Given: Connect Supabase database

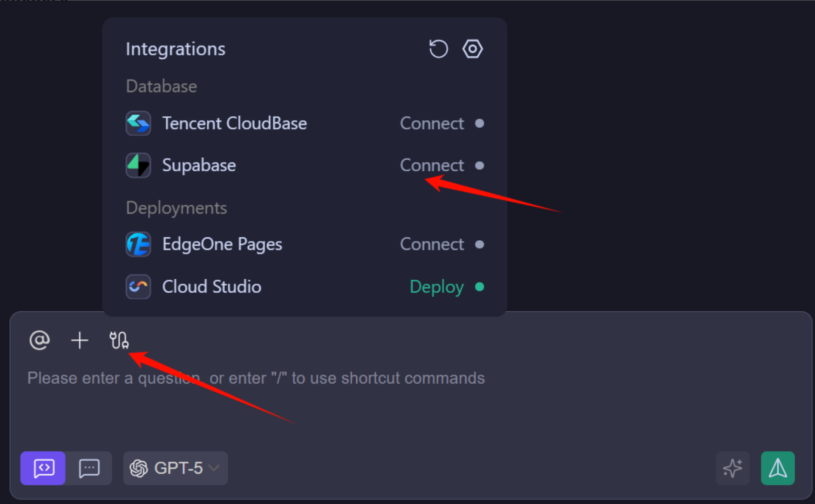Looking at the screenshot, I should [x=432, y=165].
